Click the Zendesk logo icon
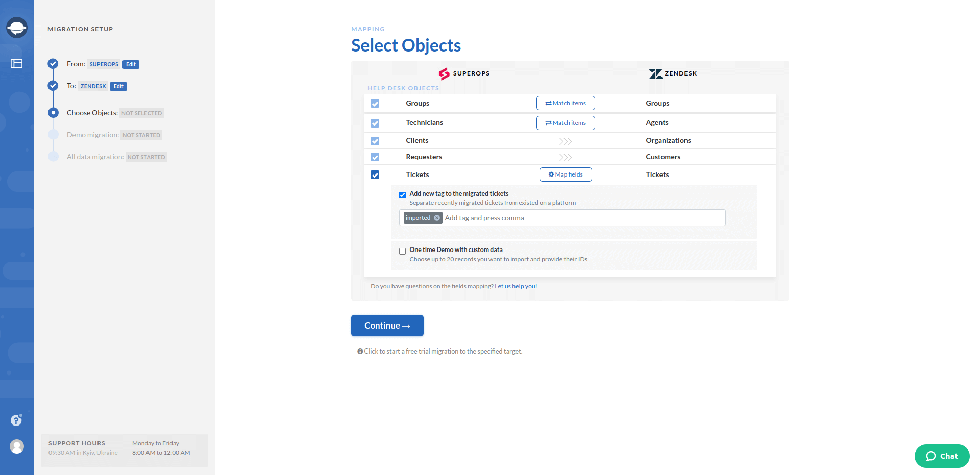Screen dimensions: 980x475 [655, 73]
